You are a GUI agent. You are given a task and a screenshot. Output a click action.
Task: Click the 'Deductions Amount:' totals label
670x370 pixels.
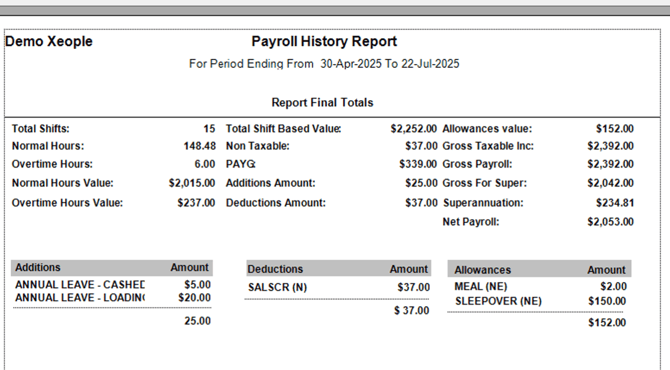[276, 203]
